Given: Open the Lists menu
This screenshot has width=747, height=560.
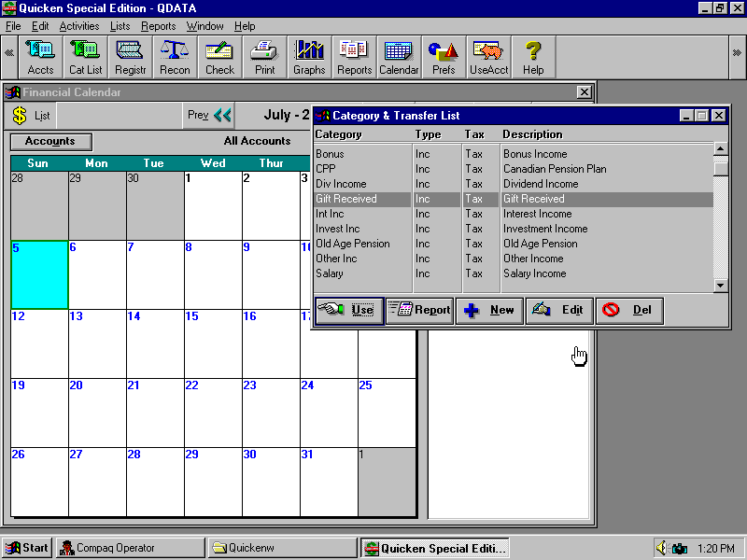Looking at the screenshot, I should 120,26.
